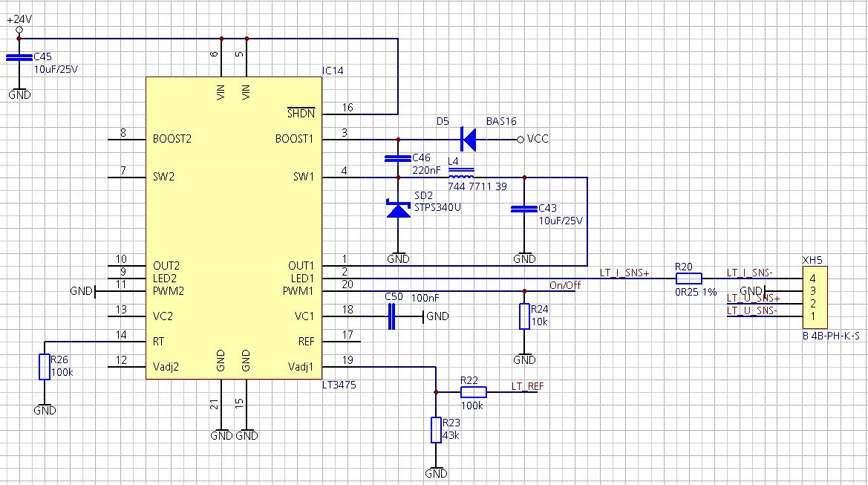Click the 220nF value of C46
The width and height of the screenshot is (868, 485).
pyautogui.click(x=426, y=171)
